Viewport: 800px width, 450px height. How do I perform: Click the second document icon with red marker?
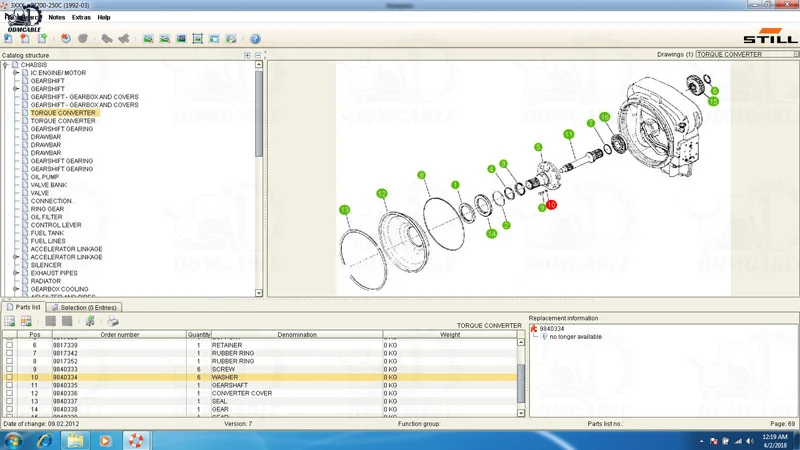(x=25, y=38)
